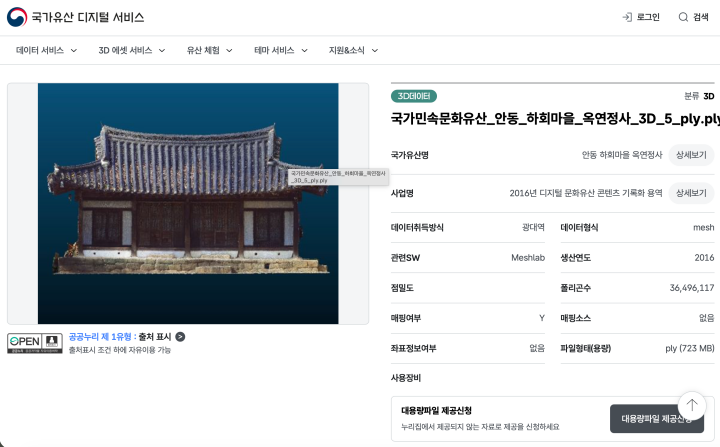Click the 광대역 data acquisition value

(533, 227)
